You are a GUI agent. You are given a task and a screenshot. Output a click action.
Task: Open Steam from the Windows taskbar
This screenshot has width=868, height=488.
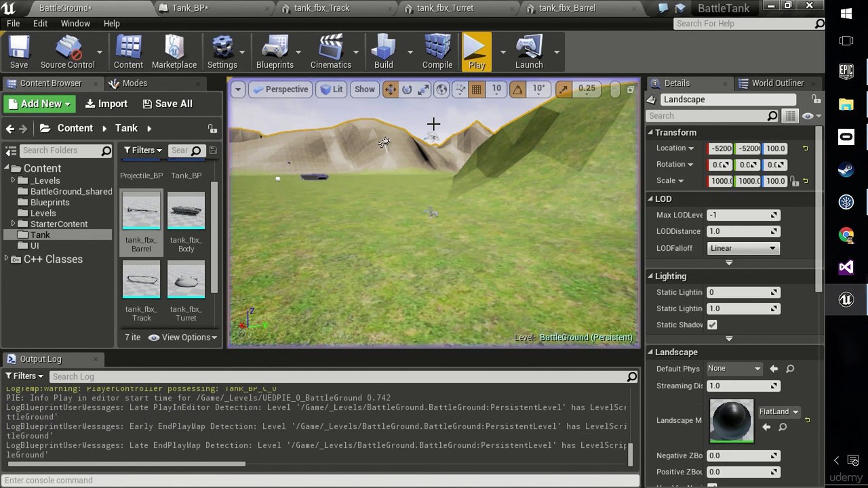coord(846,169)
